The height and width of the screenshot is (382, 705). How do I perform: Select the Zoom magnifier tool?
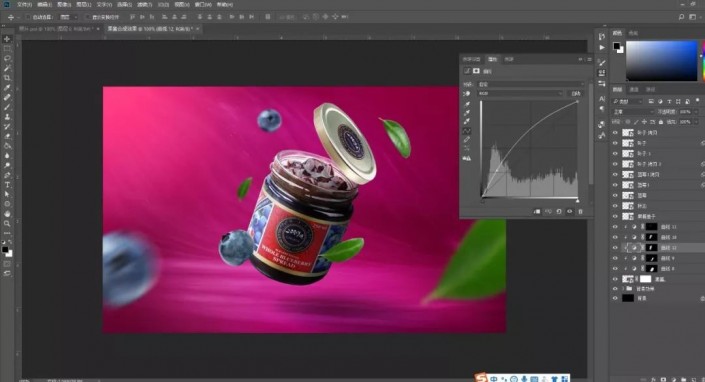coord(7,223)
